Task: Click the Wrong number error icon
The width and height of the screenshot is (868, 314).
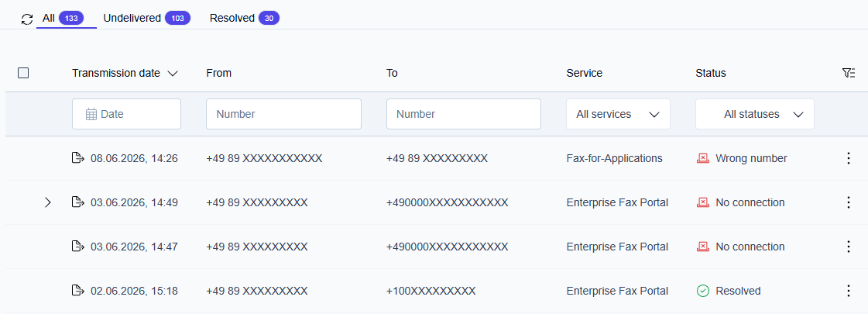Action: [702, 158]
